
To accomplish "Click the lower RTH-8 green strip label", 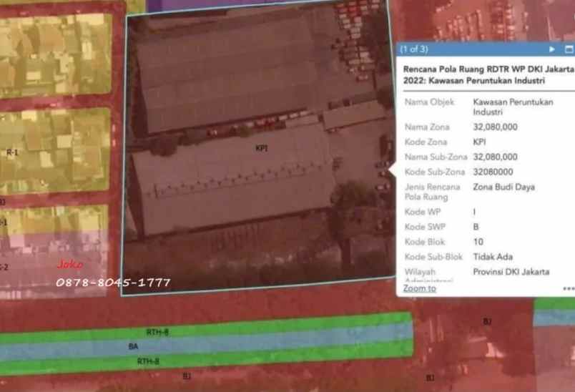I will pyautogui.click(x=148, y=361).
